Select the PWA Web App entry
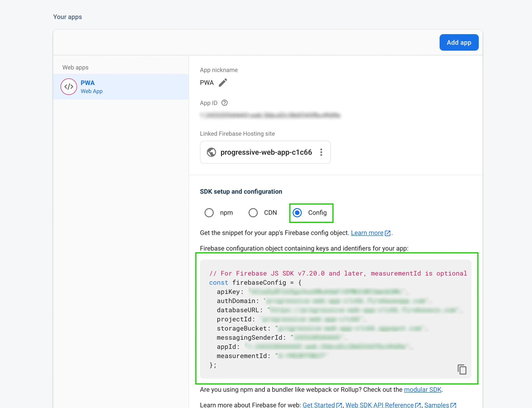The image size is (532, 408). 121,87
